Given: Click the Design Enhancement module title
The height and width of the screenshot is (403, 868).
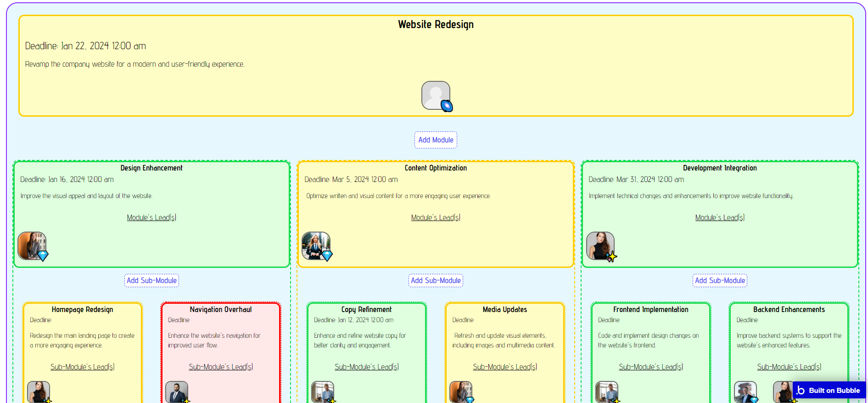Looking at the screenshot, I should point(151,168).
